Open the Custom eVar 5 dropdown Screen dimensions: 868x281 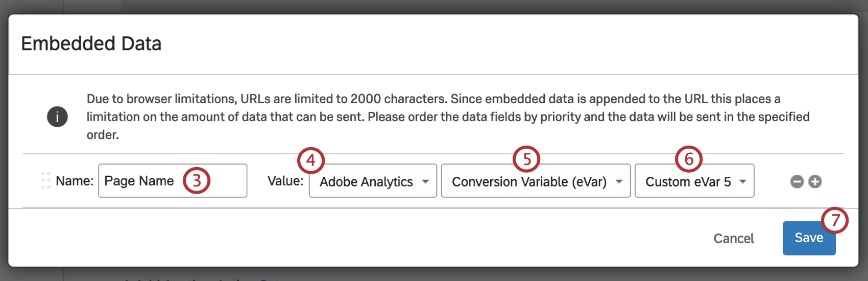[x=694, y=181]
